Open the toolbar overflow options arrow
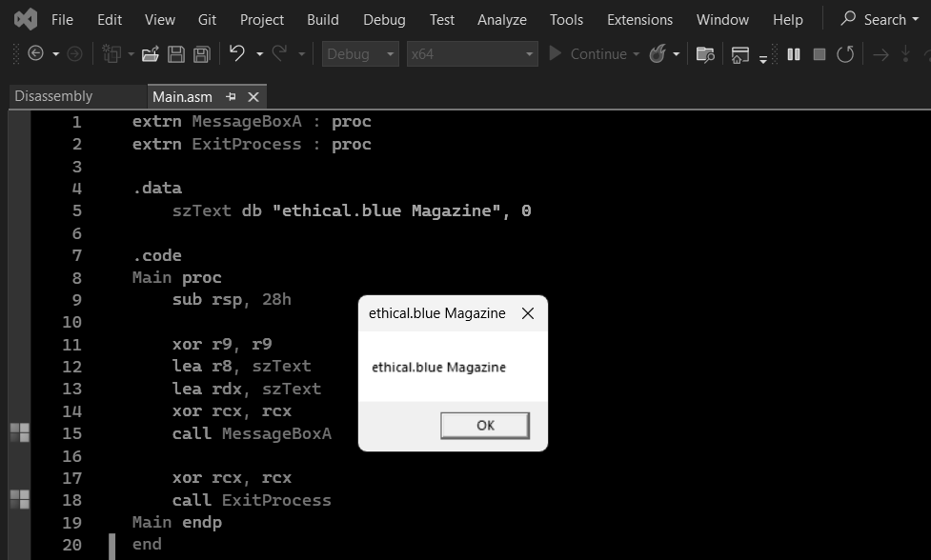The image size is (931, 560). point(763,59)
